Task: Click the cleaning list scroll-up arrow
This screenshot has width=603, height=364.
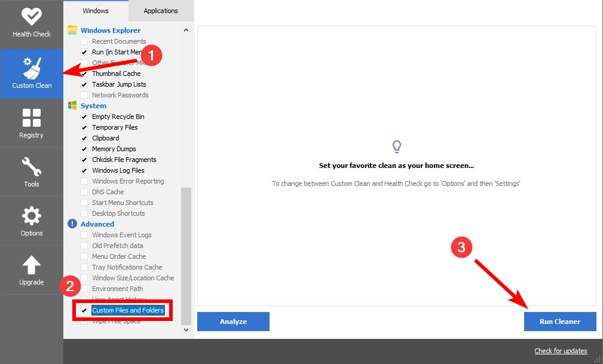Action: click(x=186, y=30)
